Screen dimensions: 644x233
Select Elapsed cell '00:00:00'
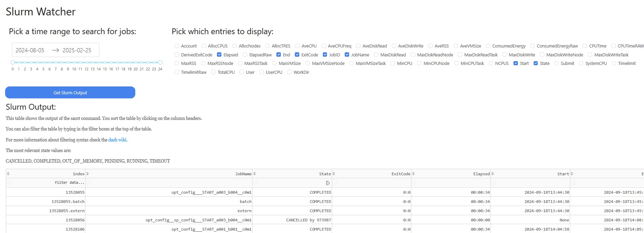pos(451,220)
